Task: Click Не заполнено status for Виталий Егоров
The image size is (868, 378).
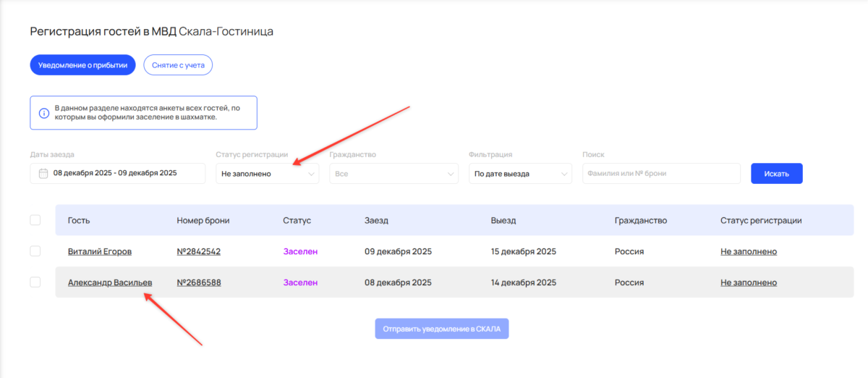Action: [x=749, y=252]
